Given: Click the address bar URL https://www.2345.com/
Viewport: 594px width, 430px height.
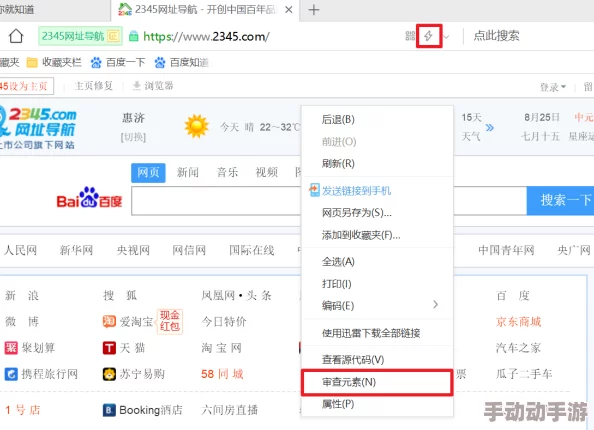Looking at the screenshot, I should coord(206,36).
